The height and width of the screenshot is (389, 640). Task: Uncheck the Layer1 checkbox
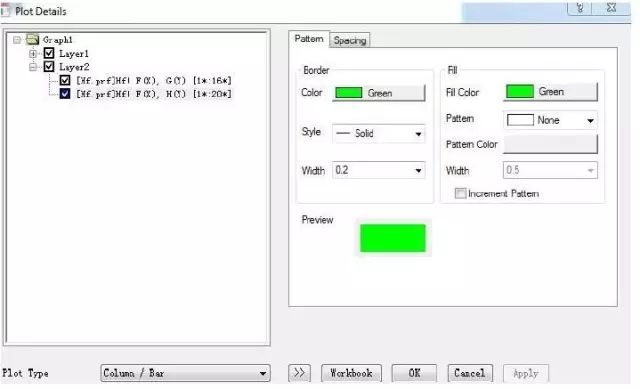pos(49,53)
